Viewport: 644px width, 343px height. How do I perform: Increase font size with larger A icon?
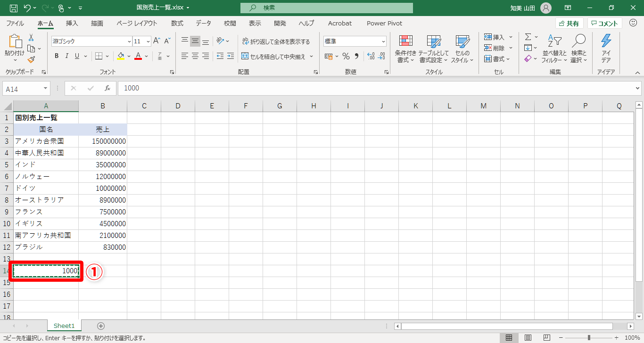[x=157, y=41]
